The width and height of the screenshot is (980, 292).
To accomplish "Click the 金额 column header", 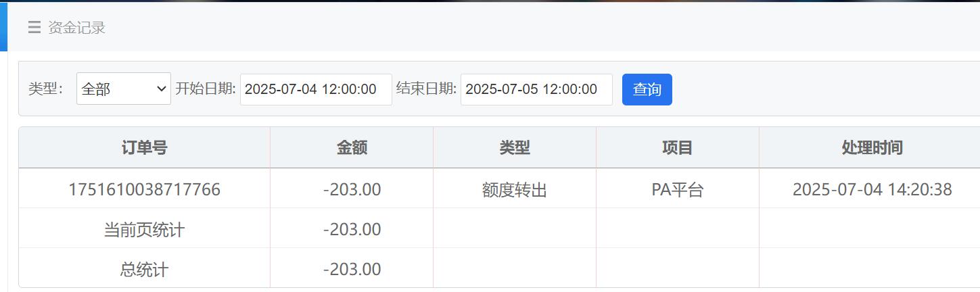I will pyautogui.click(x=352, y=148).
